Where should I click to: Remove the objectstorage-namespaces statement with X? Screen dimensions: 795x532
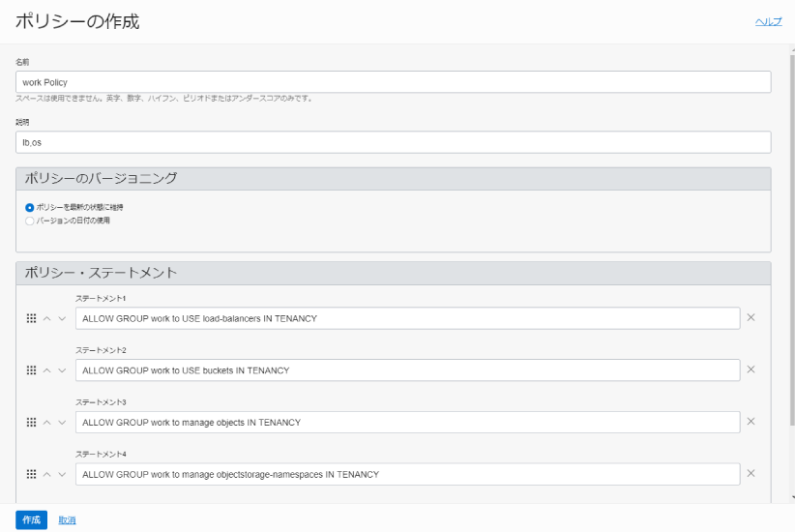point(751,473)
